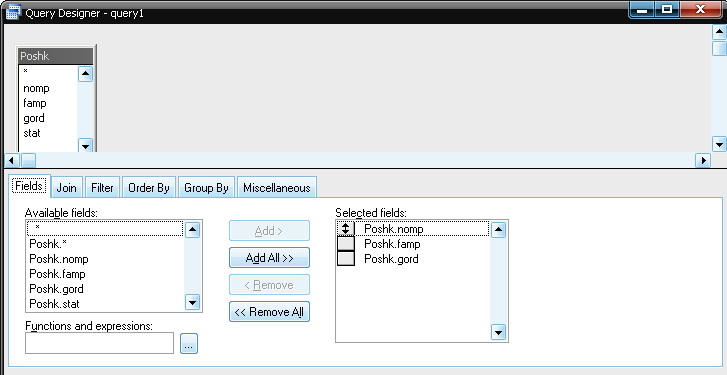Click the mover handle beside Poshk.nomp
The height and width of the screenshot is (375, 727).
coord(345,229)
